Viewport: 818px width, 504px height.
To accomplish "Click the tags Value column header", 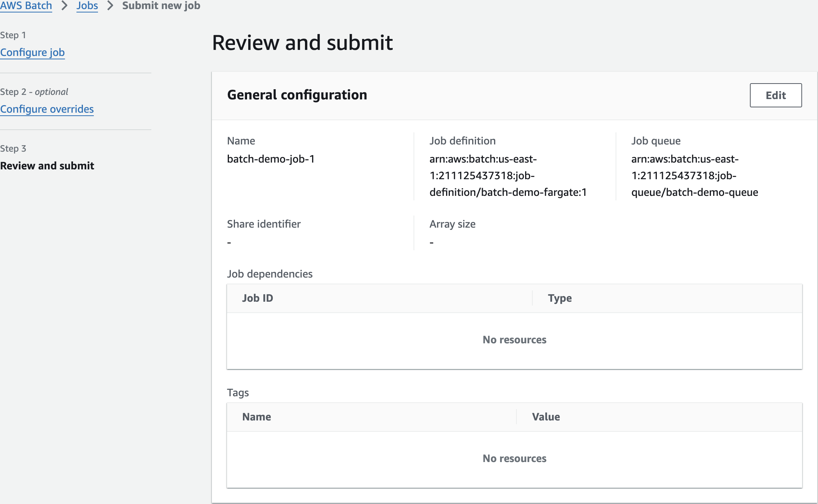I will 546,417.
